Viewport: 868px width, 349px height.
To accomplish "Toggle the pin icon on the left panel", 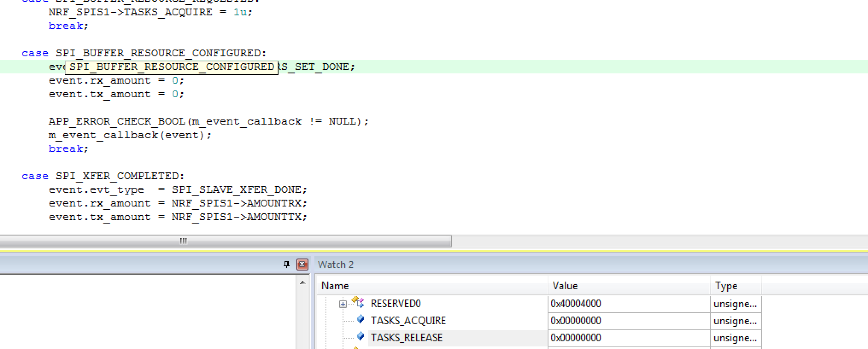I will coord(287,265).
